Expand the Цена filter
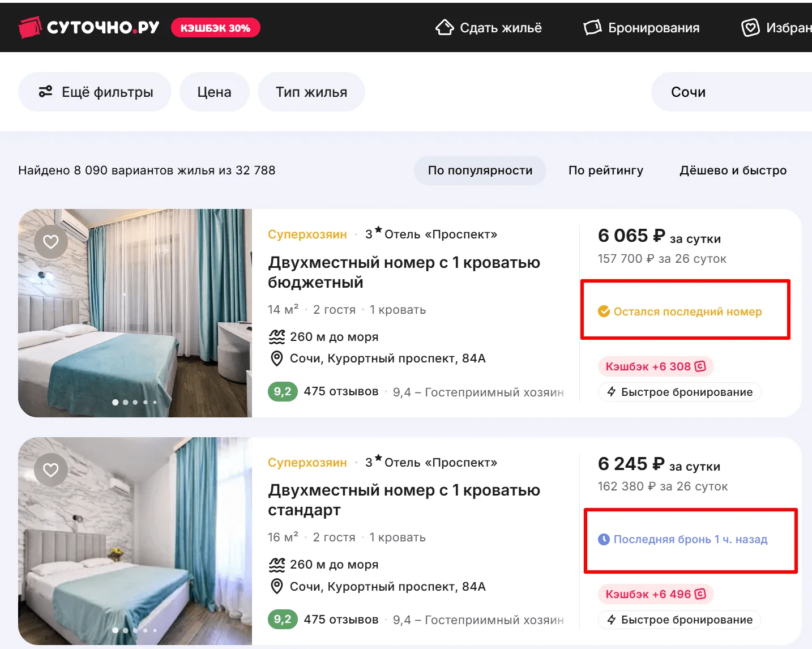 (214, 92)
